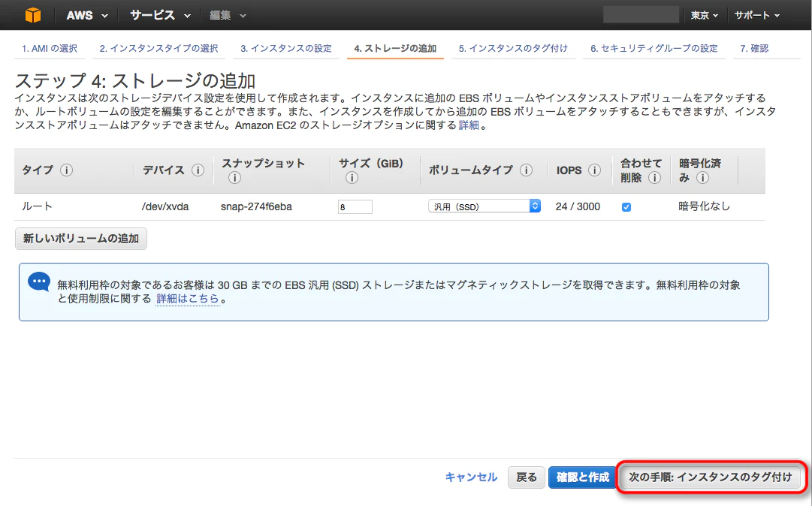Go to step 5. インスタンスのタグ付け
Viewport: 812px width, 506px height.
tap(513, 49)
